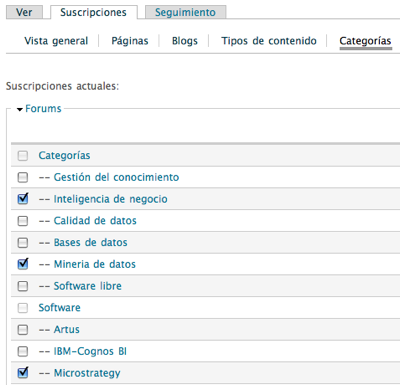Click the Forums fieldset title link
Image resolution: width=400 pixels, height=385 pixels.
tap(43, 109)
